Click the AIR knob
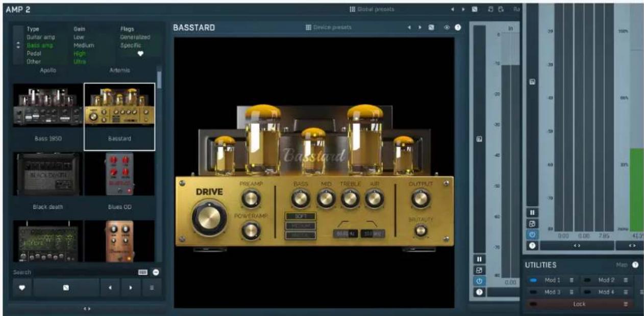This screenshot has width=644, height=316. (375, 198)
